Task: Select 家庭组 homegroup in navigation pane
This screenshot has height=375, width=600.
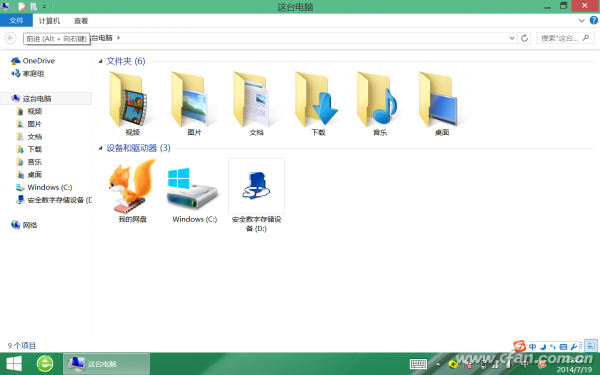Action: pyautogui.click(x=28, y=73)
